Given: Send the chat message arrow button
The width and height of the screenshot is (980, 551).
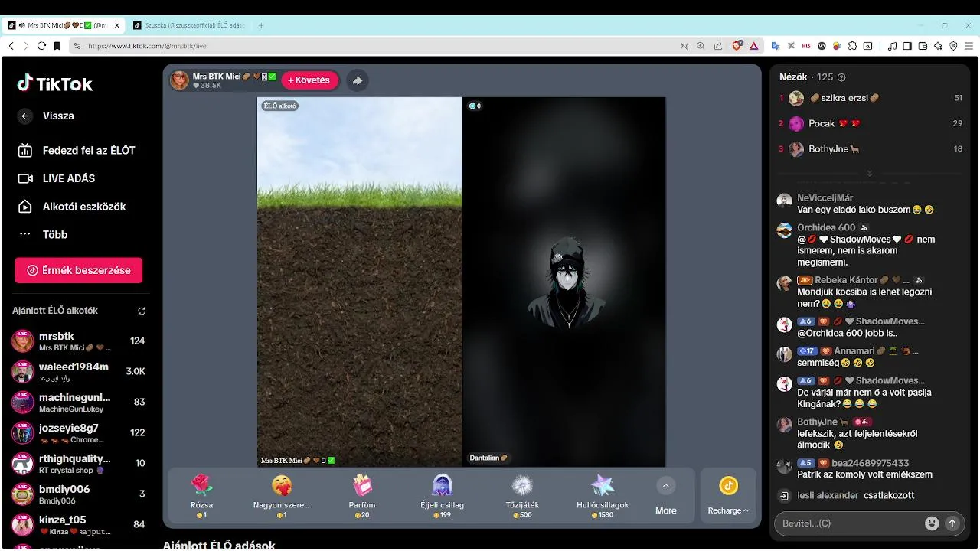Looking at the screenshot, I should click(952, 523).
